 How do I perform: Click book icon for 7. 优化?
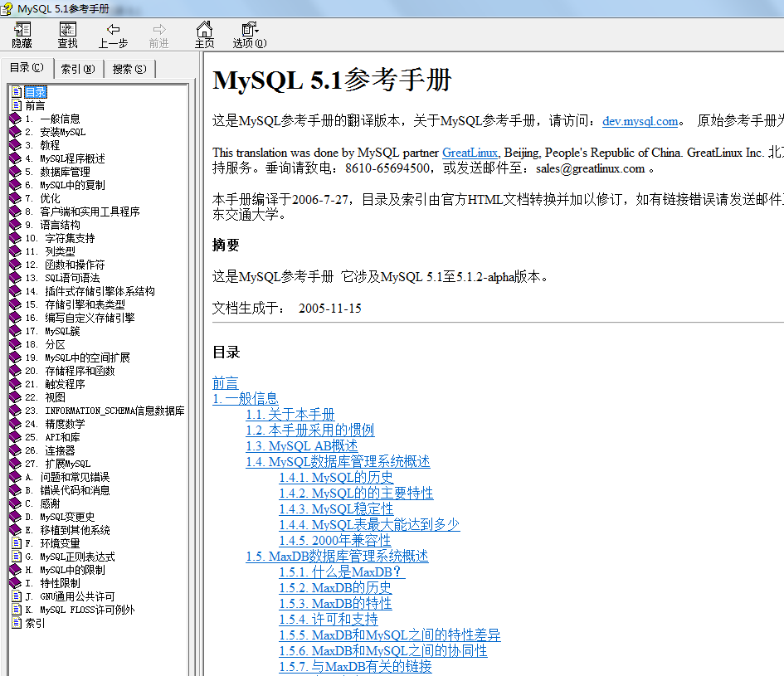click(16, 198)
